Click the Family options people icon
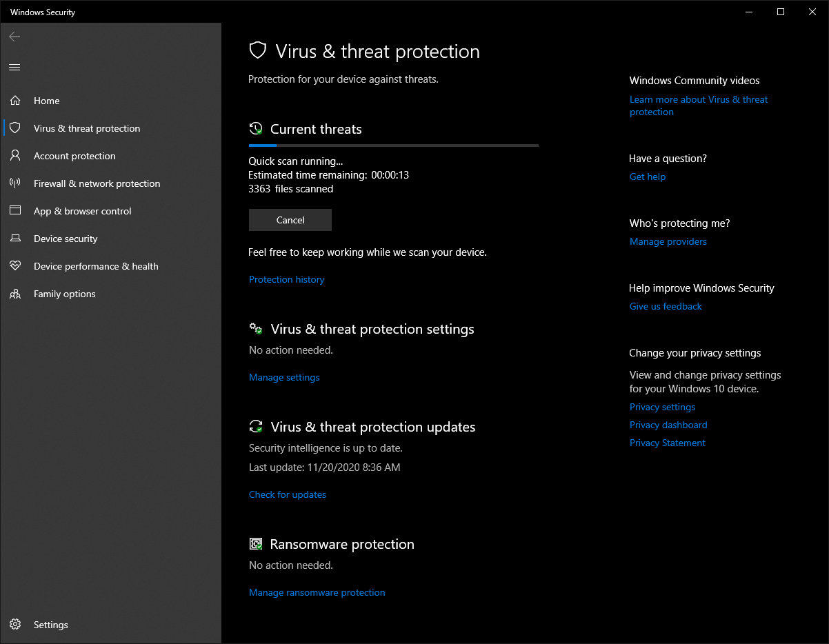This screenshot has width=829, height=644. click(x=15, y=294)
